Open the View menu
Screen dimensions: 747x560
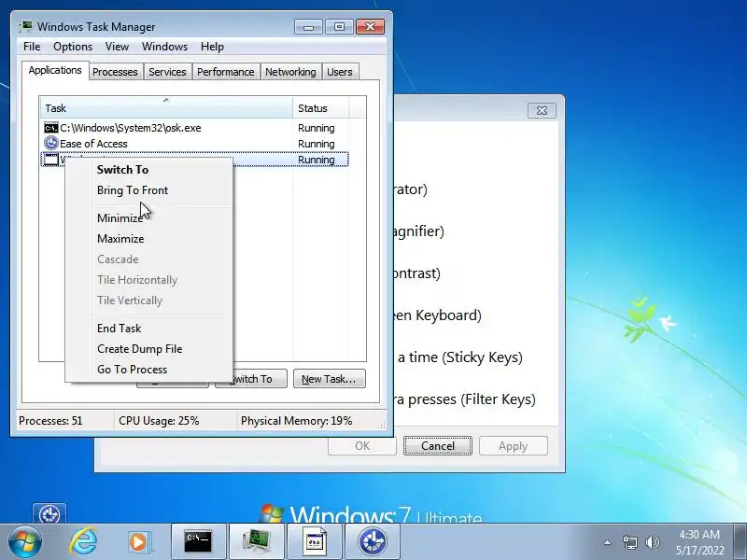(118, 47)
